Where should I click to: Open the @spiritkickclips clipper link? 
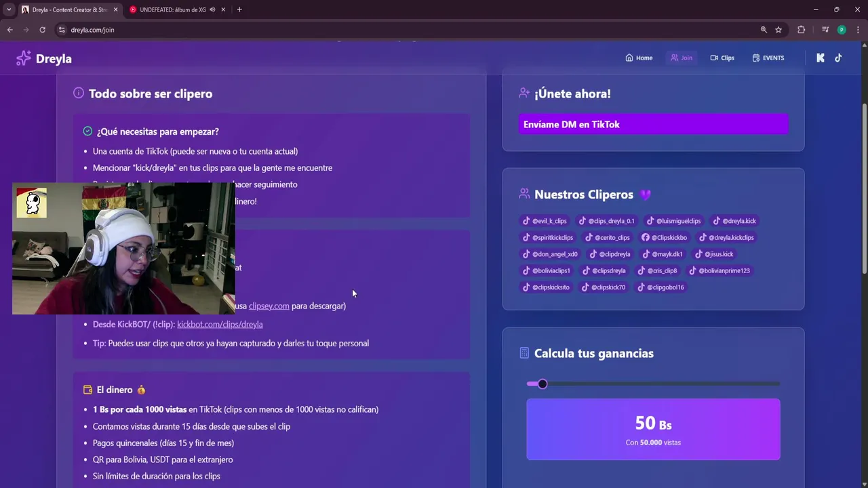pos(548,237)
